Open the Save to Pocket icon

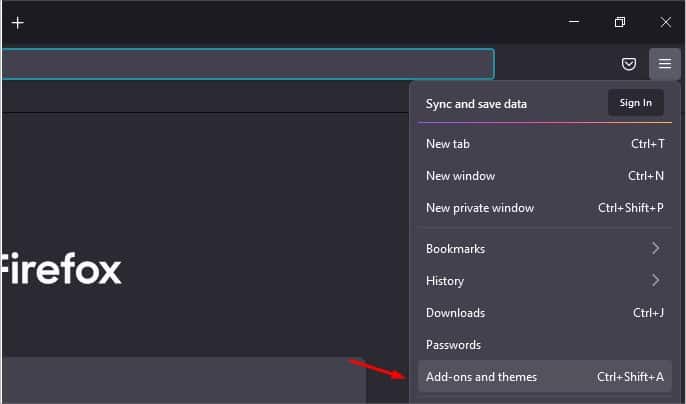[x=629, y=64]
